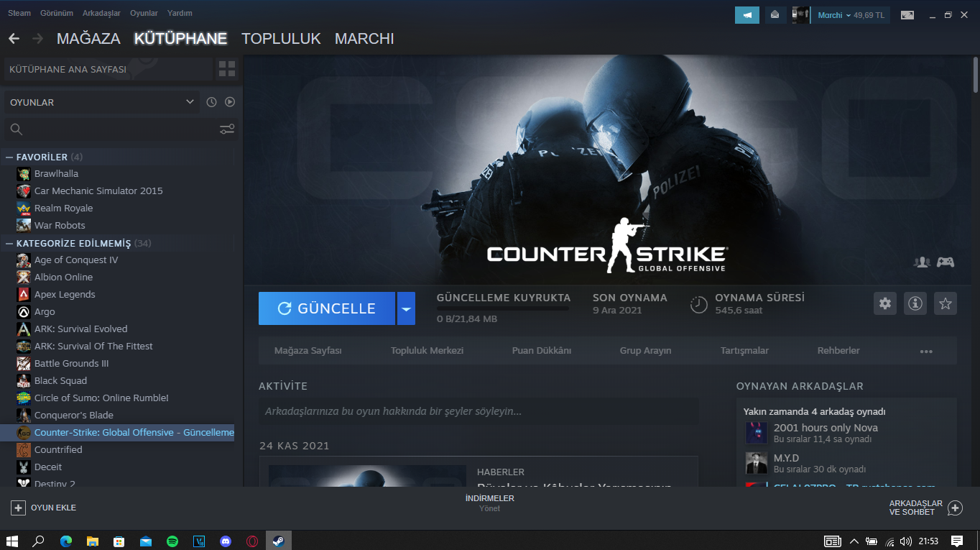Open the OYUNLAR filter dropdown
Screen dimensions: 980x550
coord(101,102)
